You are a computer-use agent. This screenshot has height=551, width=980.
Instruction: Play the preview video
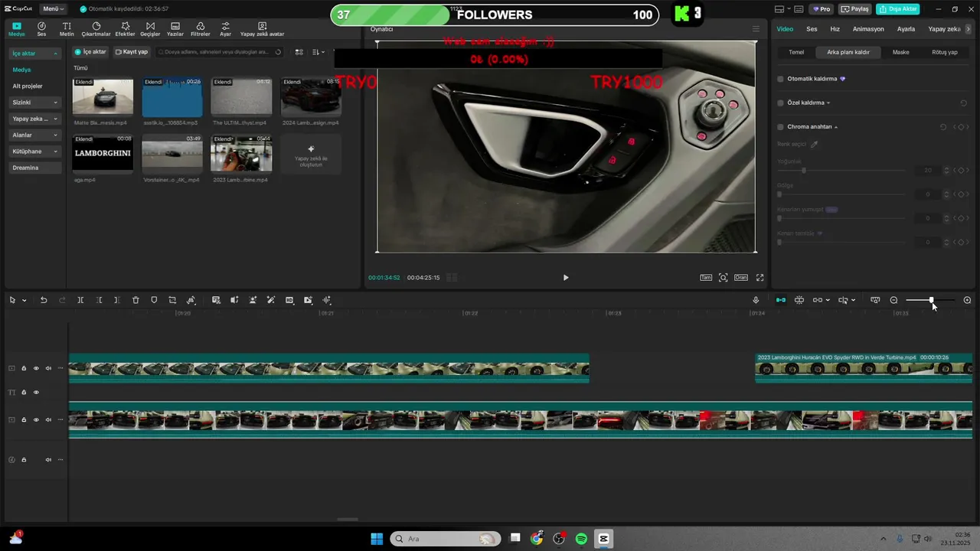[x=566, y=278]
